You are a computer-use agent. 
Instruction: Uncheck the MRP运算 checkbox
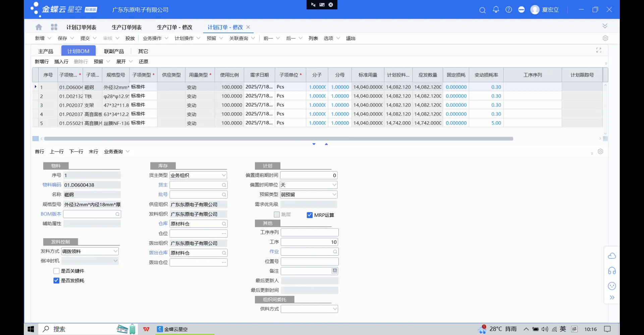(x=310, y=215)
